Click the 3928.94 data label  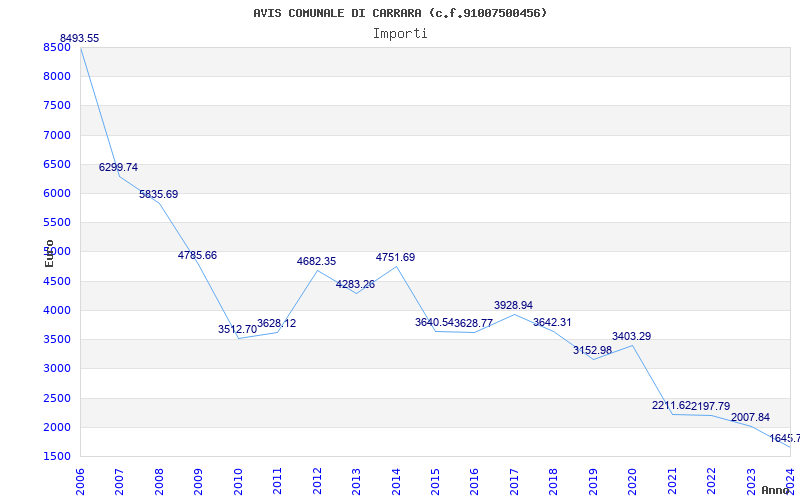513,305
